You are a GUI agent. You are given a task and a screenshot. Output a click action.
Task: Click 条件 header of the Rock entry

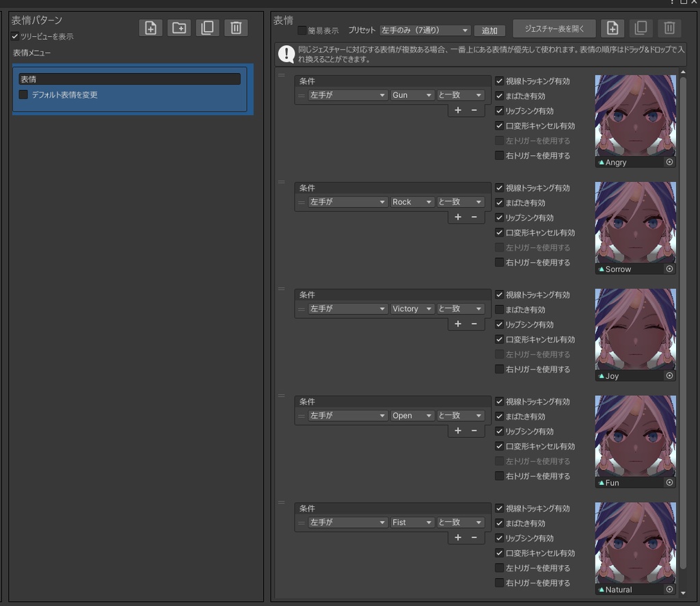click(x=393, y=188)
